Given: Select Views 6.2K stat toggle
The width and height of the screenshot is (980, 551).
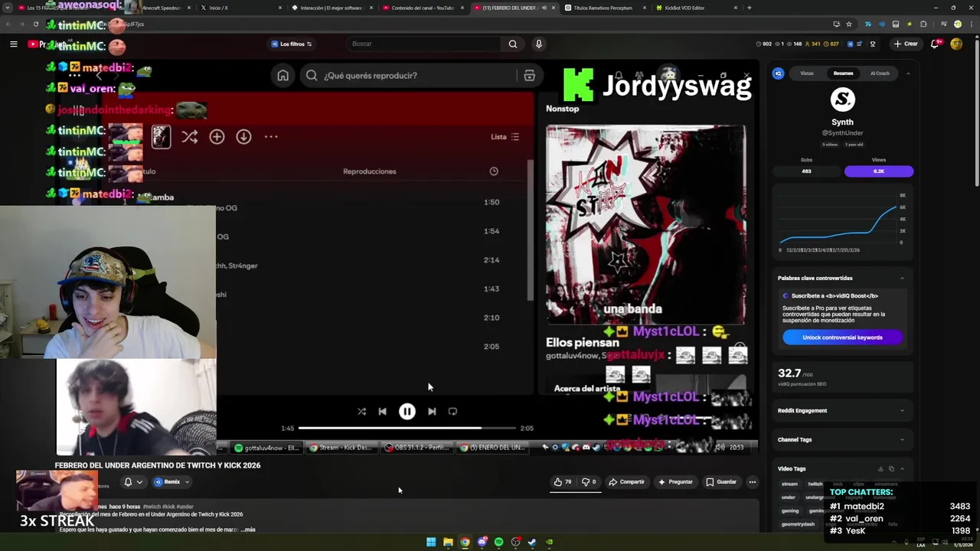Looking at the screenshot, I should [879, 171].
